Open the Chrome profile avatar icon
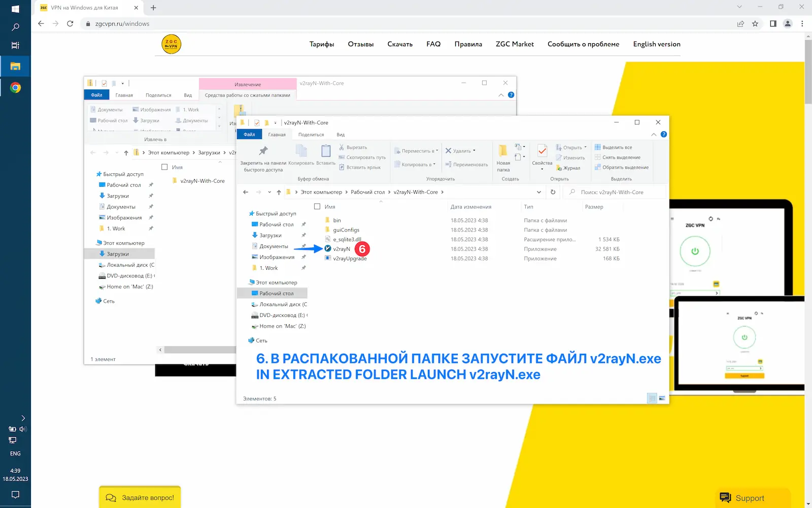Image resolution: width=812 pixels, height=508 pixels. (x=788, y=23)
